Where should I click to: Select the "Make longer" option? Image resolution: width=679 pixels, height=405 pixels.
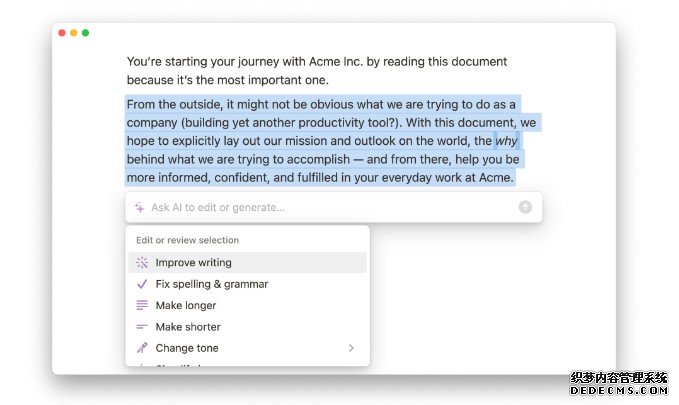click(x=185, y=305)
